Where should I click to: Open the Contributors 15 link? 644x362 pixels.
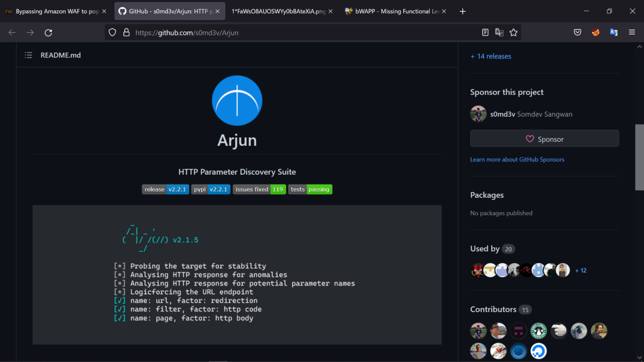tap(501, 309)
